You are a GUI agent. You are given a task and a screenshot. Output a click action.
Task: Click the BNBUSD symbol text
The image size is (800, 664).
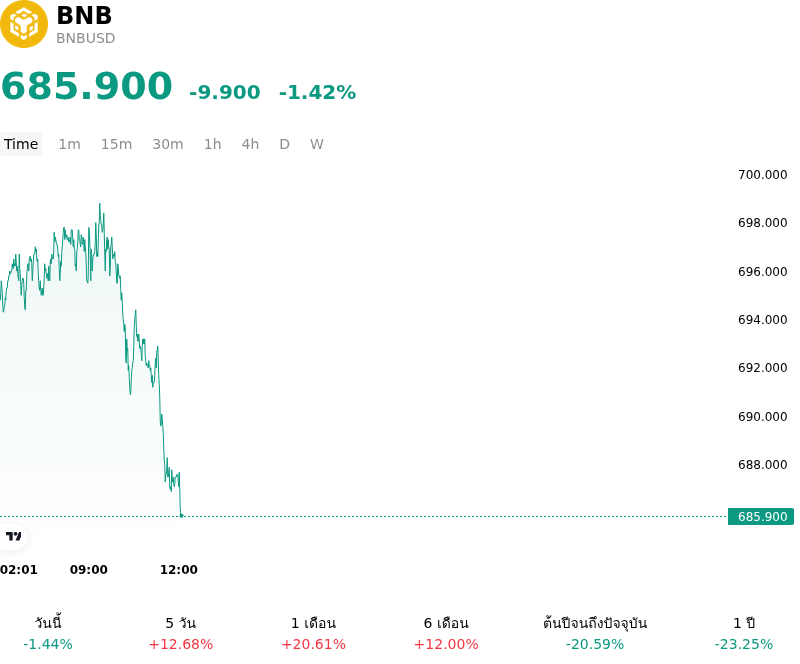pyautogui.click(x=86, y=38)
